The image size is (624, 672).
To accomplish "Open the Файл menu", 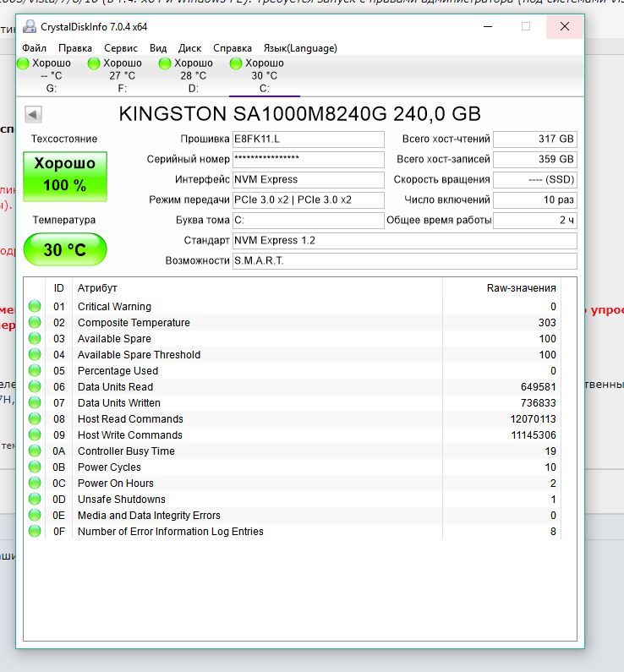I will click(x=34, y=48).
